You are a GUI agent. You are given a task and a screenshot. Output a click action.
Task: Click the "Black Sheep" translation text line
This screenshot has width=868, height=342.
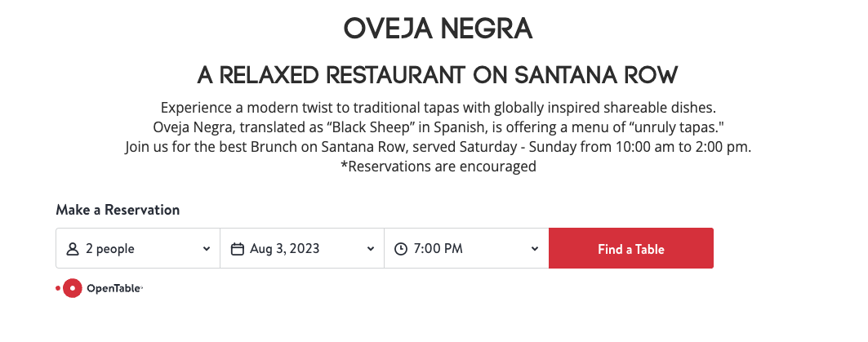[438, 127]
